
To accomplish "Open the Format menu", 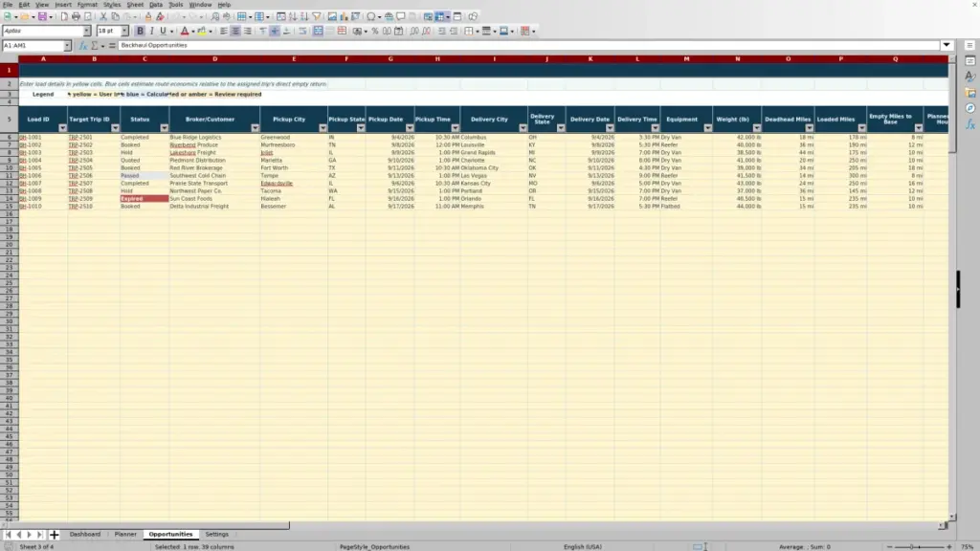I will click(87, 5).
